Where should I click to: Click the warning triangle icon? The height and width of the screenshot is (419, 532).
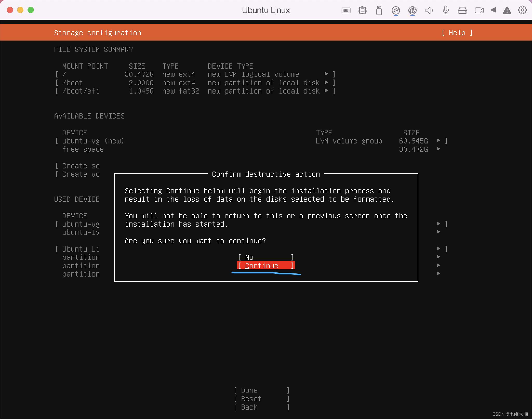tap(507, 11)
